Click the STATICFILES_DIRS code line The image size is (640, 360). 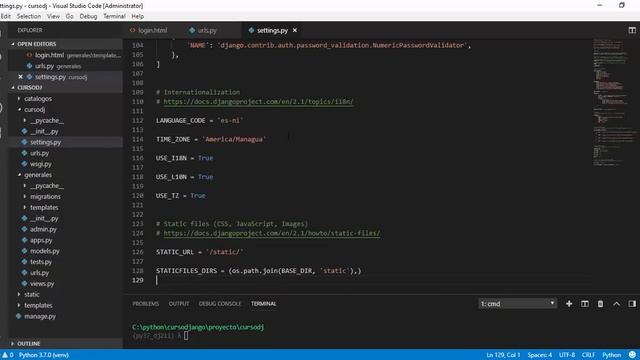tap(258, 271)
